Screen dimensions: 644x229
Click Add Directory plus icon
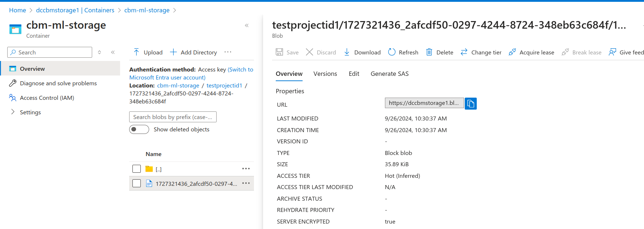173,52
